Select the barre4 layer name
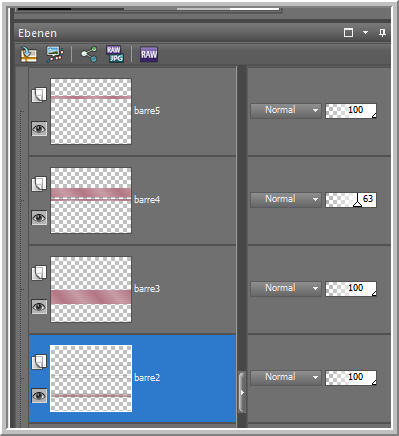Viewport: 399px width, 436px height. pos(147,200)
